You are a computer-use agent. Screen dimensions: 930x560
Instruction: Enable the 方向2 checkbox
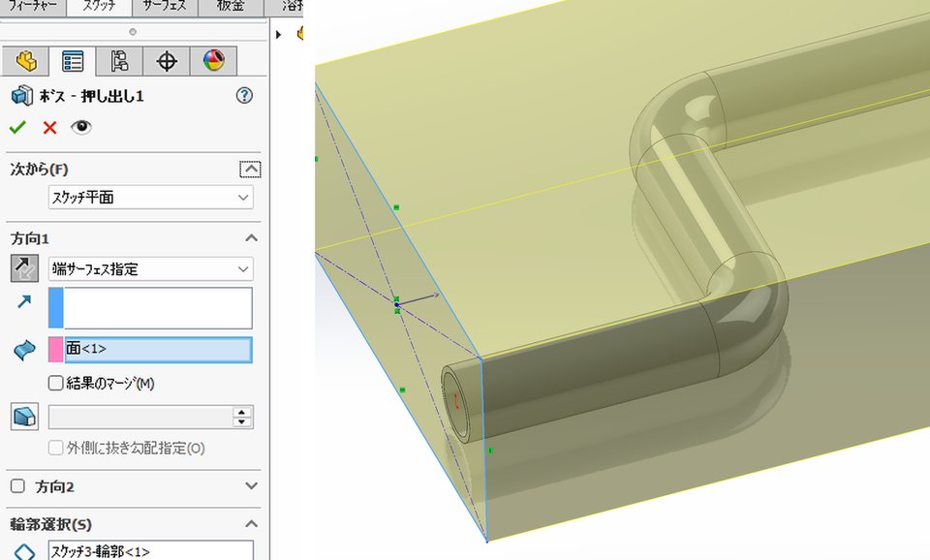[x=17, y=486]
